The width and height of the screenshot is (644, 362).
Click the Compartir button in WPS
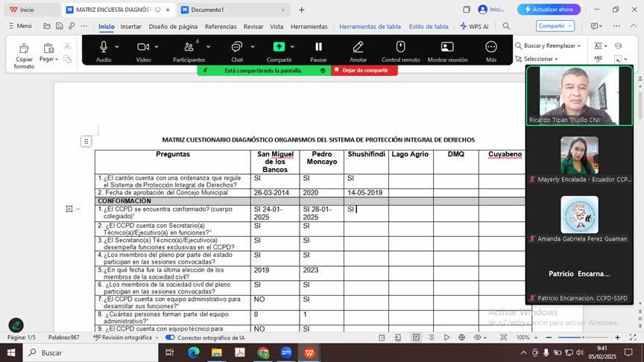point(555,26)
